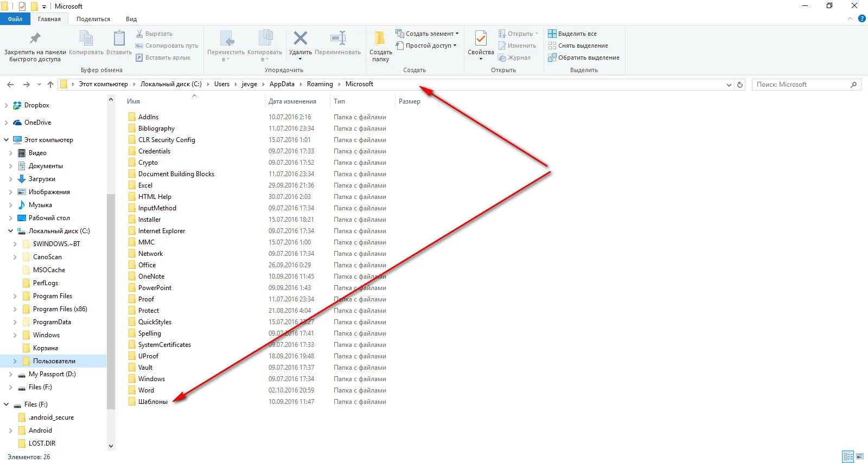The image size is (868, 463).
Task: Click the Refresh button
Action: pyautogui.click(x=740, y=85)
